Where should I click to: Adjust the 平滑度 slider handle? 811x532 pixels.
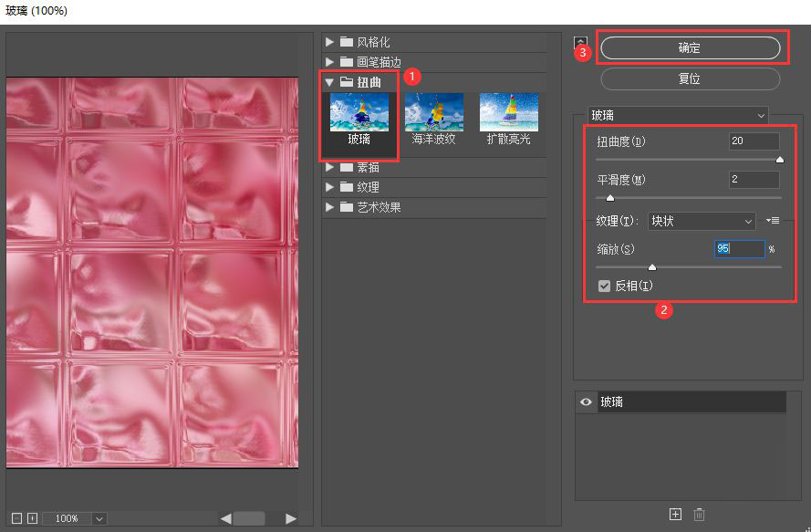pyautogui.click(x=610, y=198)
